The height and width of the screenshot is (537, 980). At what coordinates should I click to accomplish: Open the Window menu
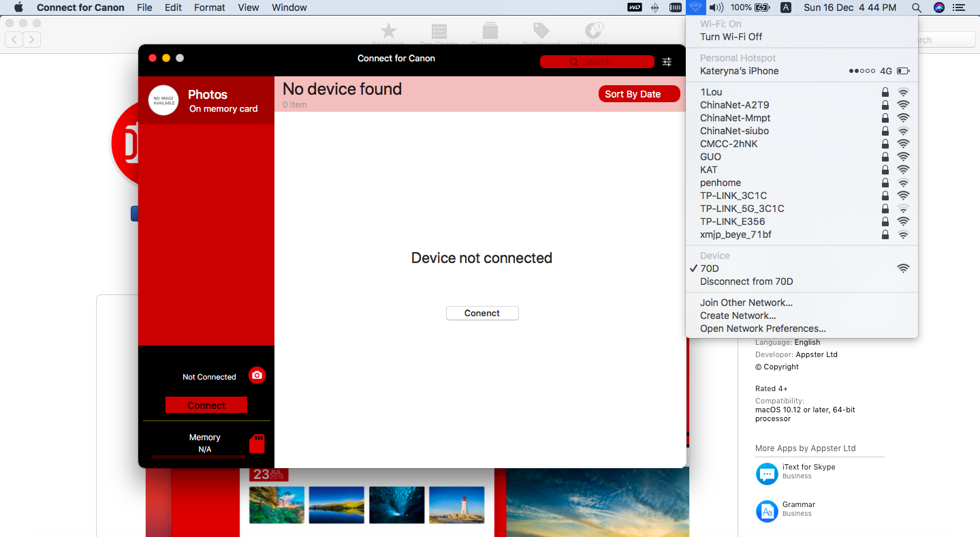(289, 7)
